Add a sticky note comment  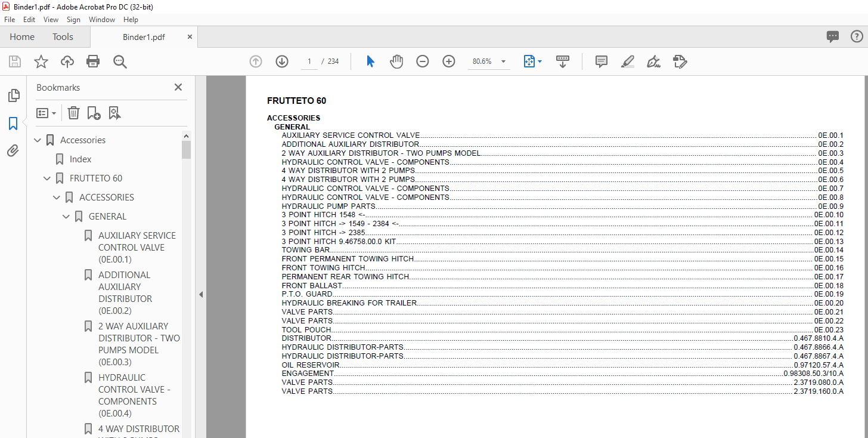click(x=602, y=61)
